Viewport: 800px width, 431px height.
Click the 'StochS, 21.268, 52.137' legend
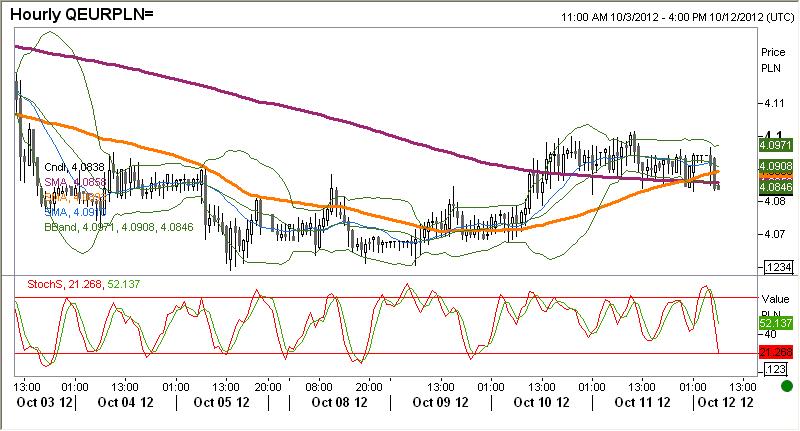pos(83,284)
